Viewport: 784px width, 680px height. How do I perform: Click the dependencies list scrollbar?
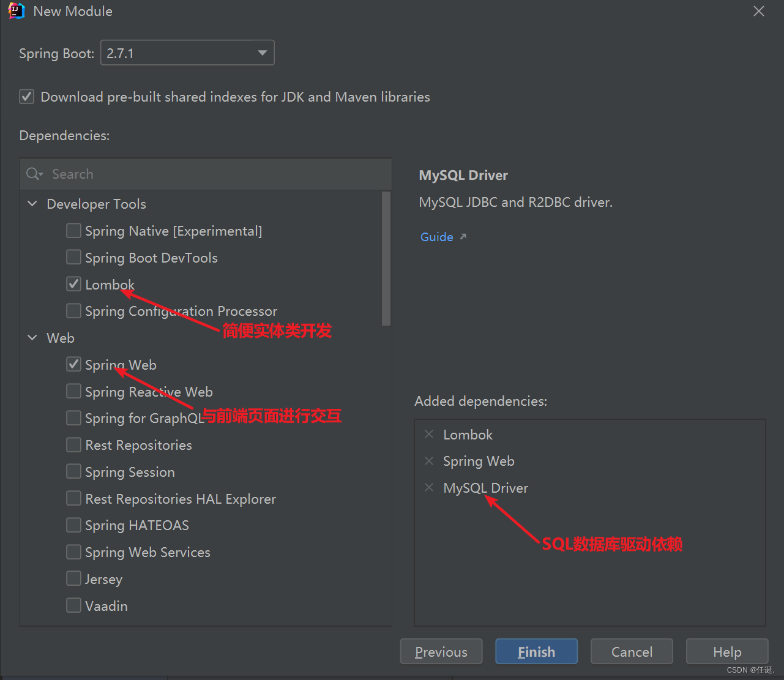386,258
